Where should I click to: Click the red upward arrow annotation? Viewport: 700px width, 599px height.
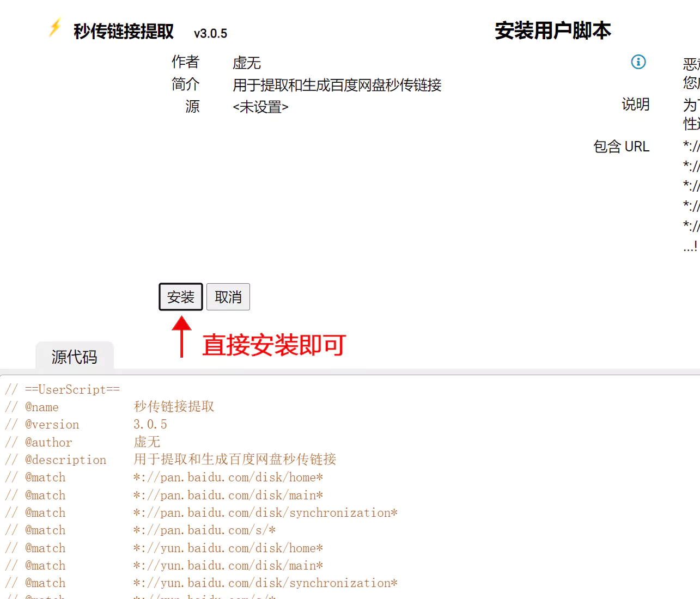181,337
